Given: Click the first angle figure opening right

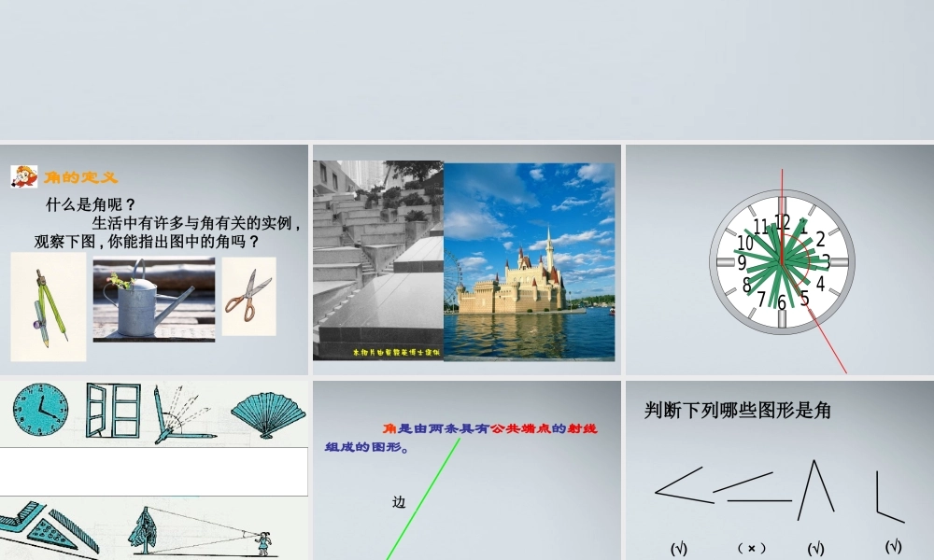Looking at the screenshot, I should (684, 485).
